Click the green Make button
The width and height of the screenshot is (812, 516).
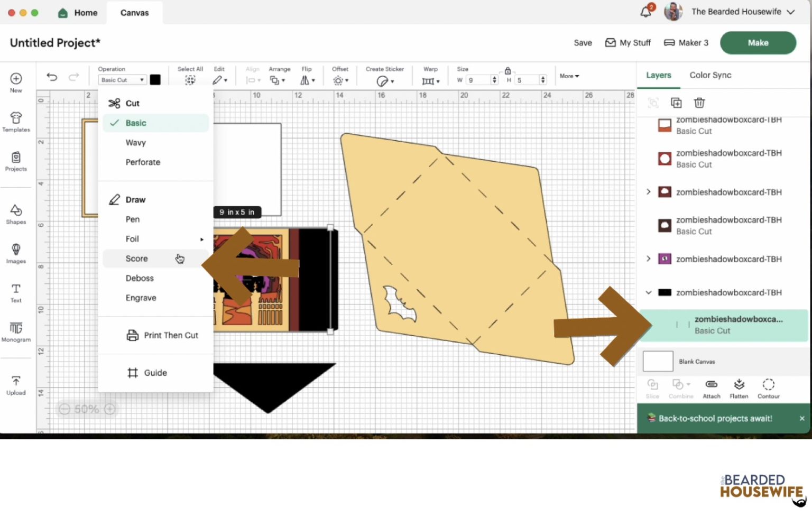click(758, 43)
